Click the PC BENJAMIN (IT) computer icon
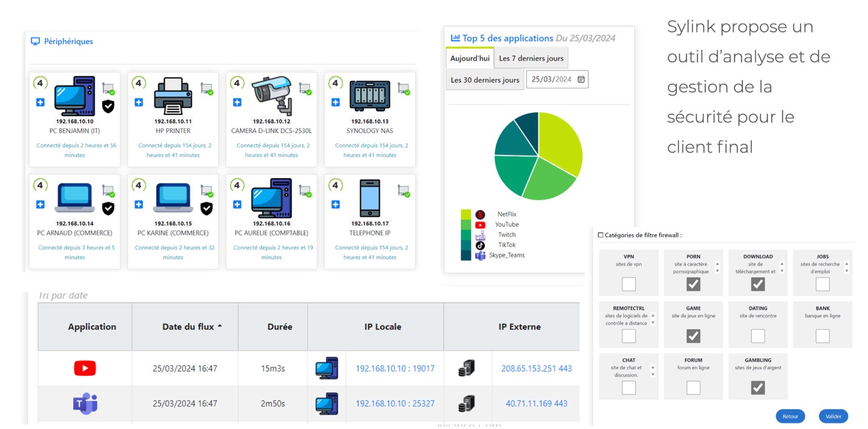Screen dimensions: 868x429 pos(74,96)
